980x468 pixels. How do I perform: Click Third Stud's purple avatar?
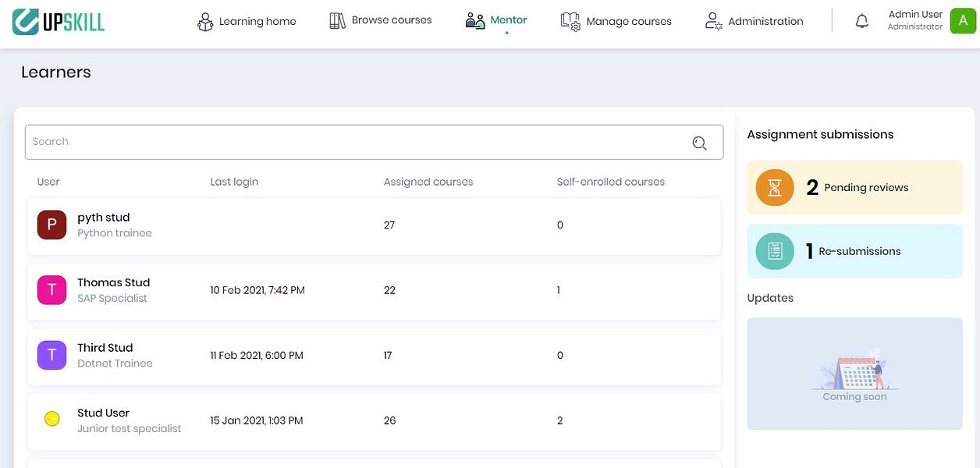(51, 355)
